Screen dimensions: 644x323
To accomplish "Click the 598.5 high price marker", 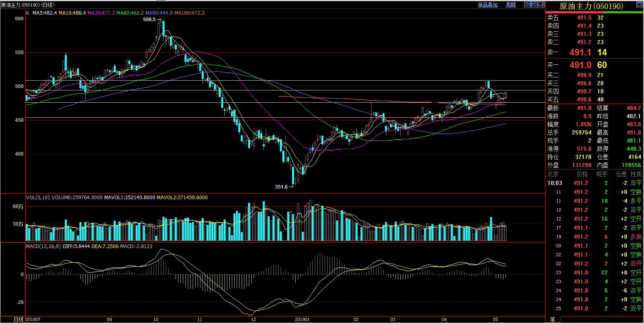I will 149,20.
